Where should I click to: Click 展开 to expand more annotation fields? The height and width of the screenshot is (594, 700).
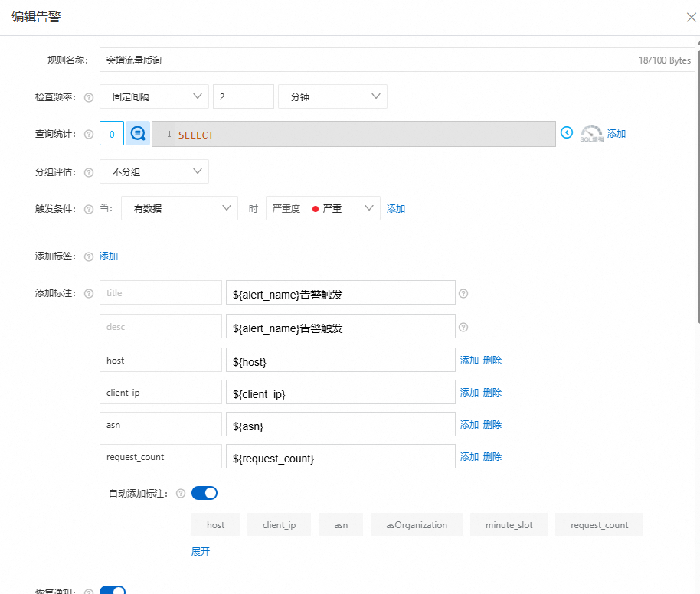tap(200, 551)
